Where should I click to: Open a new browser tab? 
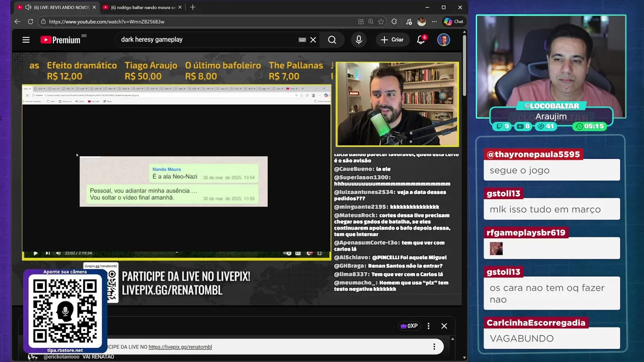click(193, 8)
